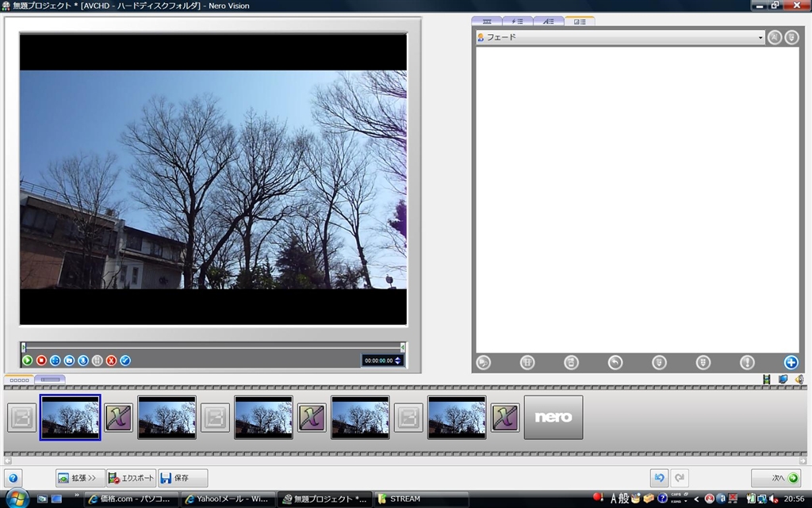Open the Windows Start menu orb
Screen dimensions: 812x508
17,498
